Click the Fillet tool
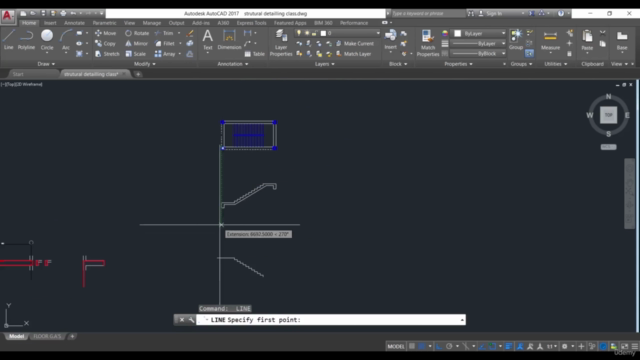 [165, 43]
